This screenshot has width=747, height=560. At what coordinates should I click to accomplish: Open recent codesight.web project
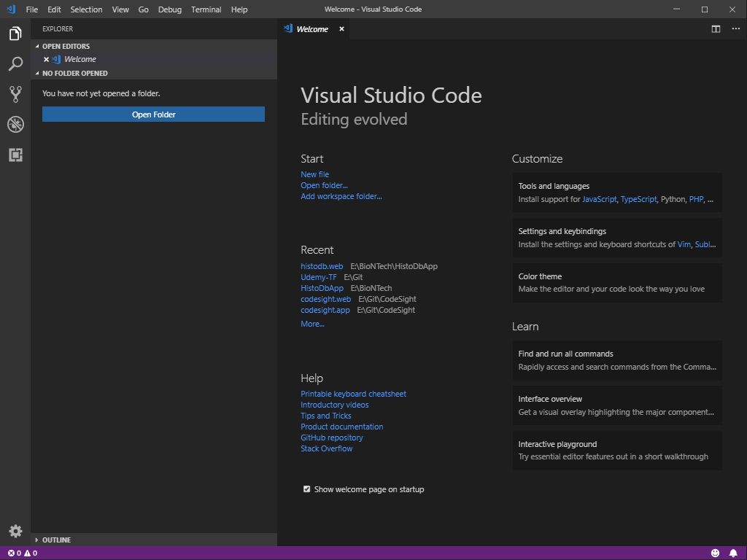tap(326, 299)
